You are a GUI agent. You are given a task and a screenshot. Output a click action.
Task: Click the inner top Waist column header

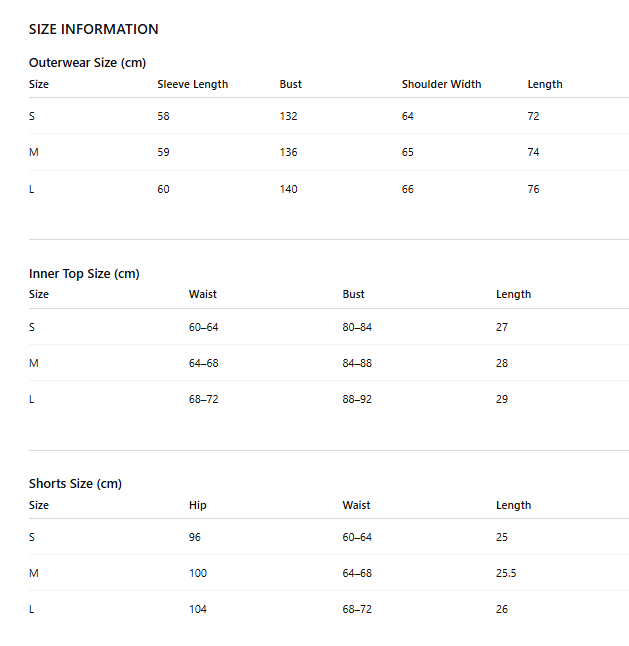(x=203, y=294)
